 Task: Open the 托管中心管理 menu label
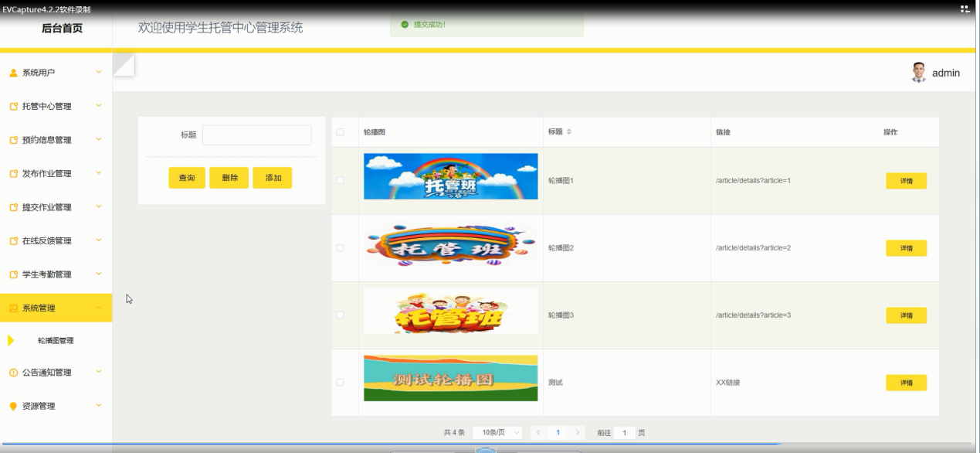pyautogui.click(x=46, y=107)
